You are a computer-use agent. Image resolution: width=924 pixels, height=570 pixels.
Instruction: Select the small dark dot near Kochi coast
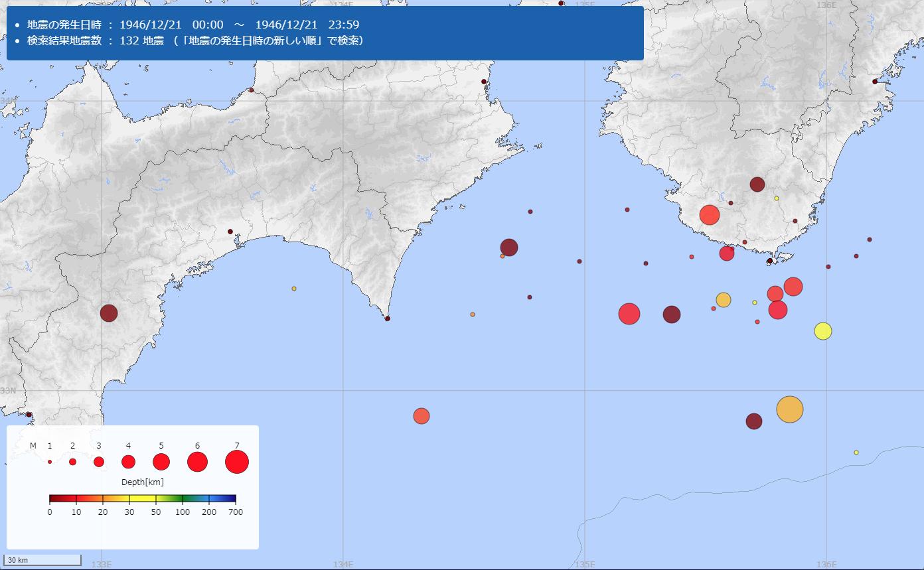click(230, 232)
